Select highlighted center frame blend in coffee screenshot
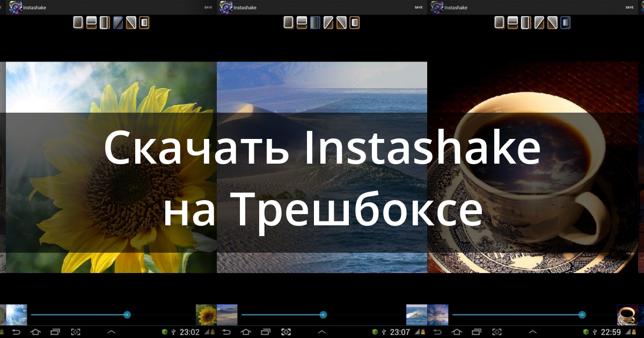Viewport: 644px width, 338px height. pyautogui.click(x=565, y=23)
